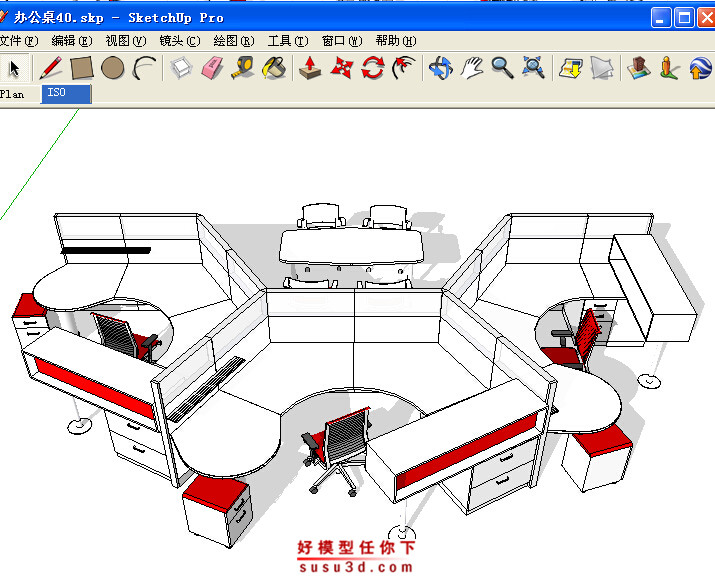
Task: Select the Circle tool
Action: [113, 68]
